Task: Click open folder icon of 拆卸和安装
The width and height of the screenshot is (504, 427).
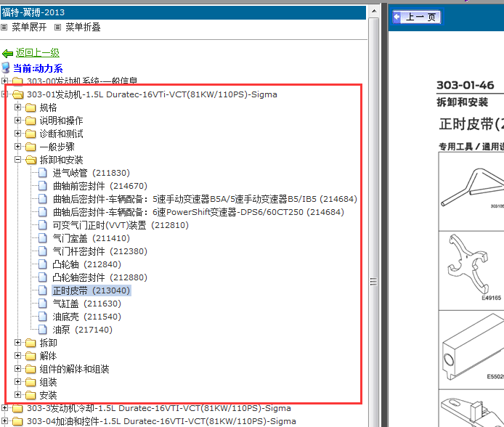Action: [31, 160]
